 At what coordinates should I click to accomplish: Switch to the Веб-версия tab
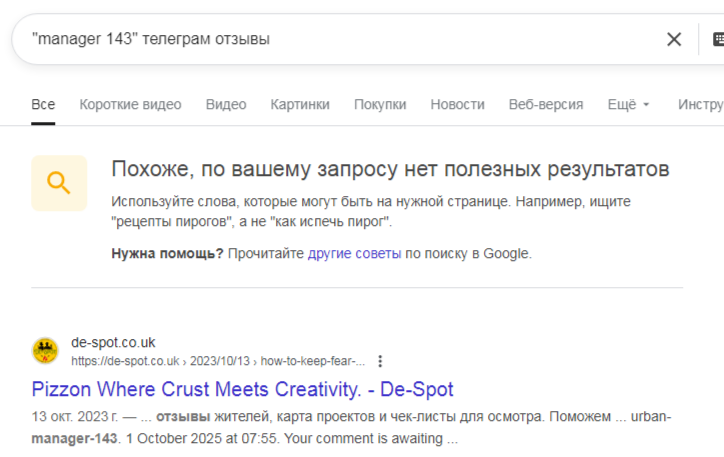pos(546,105)
